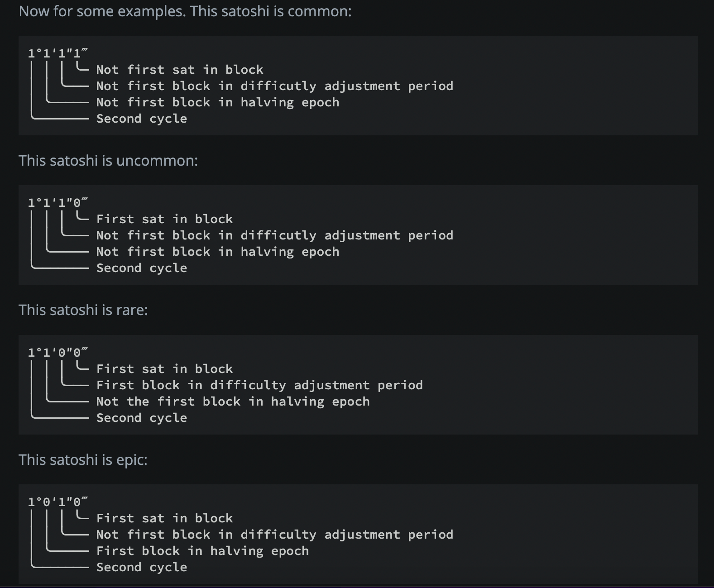This screenshot has height=588, width=714.
Task: Click "First sat in block" in the epic example
Action: click(165, 518)
